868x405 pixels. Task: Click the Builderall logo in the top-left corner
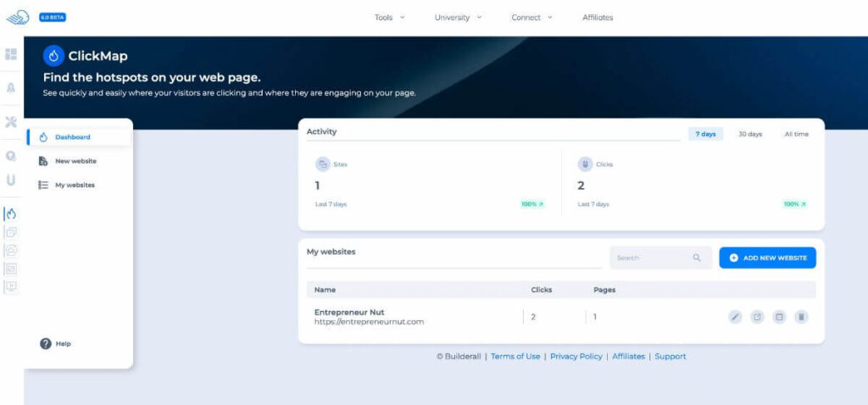point(18,17)
